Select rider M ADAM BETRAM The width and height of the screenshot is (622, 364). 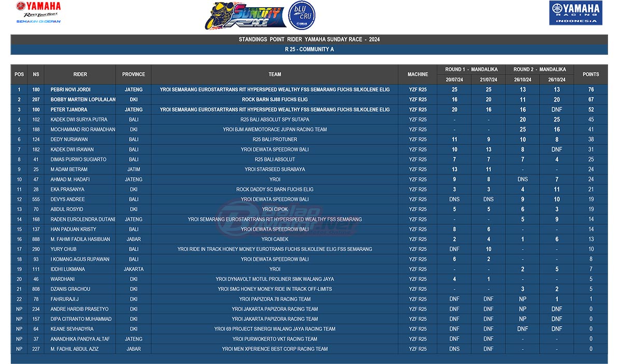[69, 169]
